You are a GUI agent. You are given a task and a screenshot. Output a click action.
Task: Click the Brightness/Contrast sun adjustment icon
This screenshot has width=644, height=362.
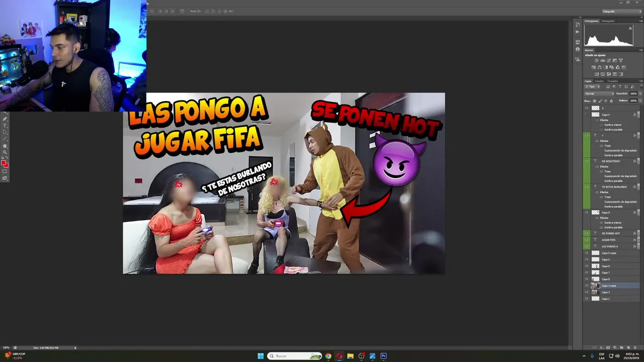[596, 60]
